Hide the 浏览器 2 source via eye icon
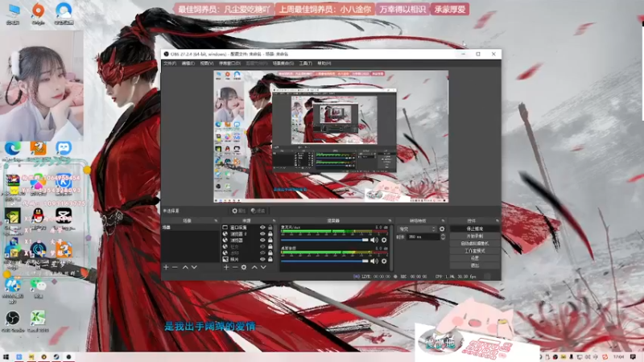Viewport: 644px width, 362px height. coord(262,234)
